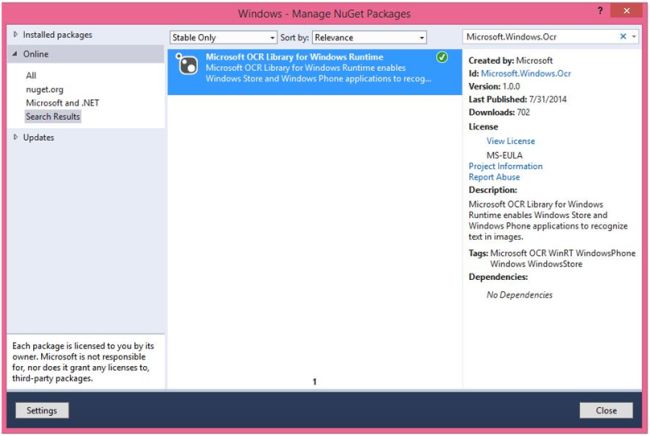Open the help question mark button
The width and height of the screenshot is (650, 436).
[x=600, y=11]
